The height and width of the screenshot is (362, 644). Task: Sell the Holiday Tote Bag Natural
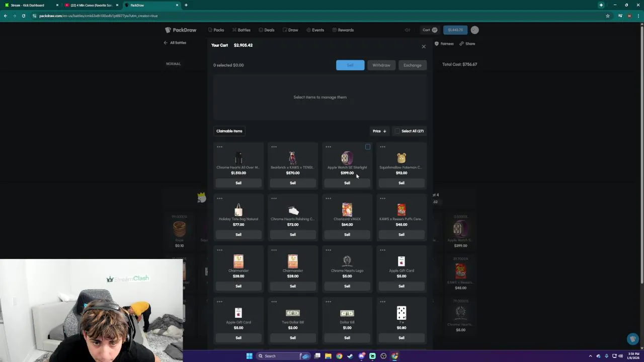click(238, 235)
